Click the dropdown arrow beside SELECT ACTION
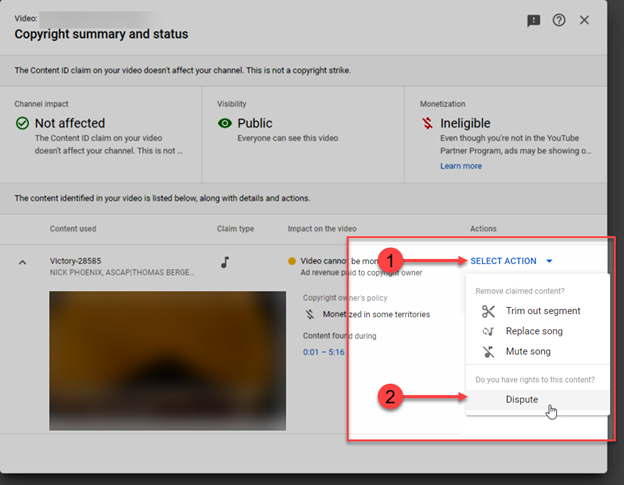Viewport: 624px width, 485px height. point(549,262)
